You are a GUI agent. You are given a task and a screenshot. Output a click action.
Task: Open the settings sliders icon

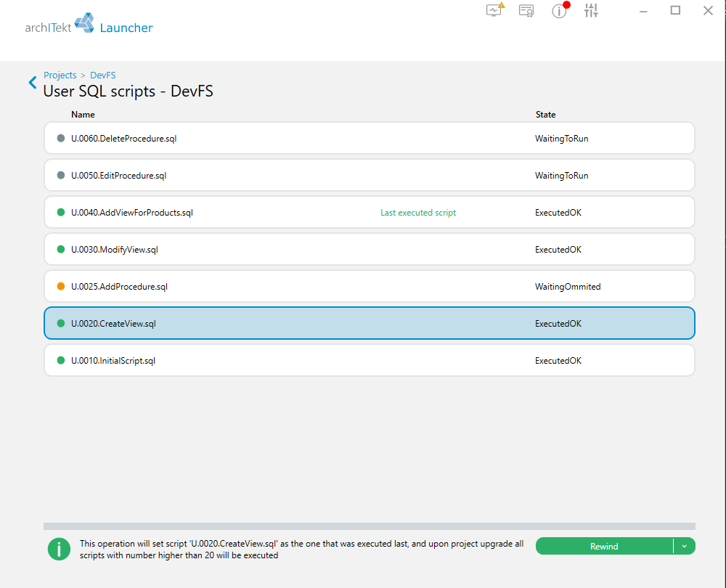[x=591, y=10]
